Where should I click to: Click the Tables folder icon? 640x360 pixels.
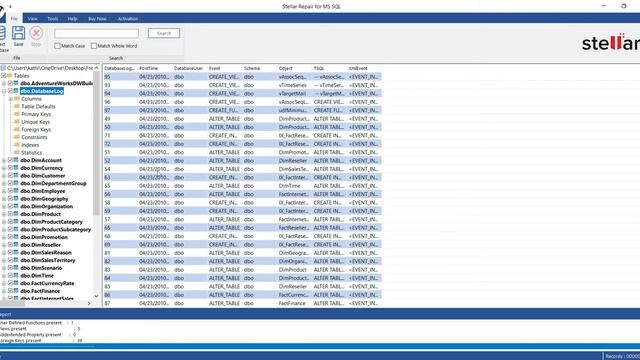[x=9, y=76]
